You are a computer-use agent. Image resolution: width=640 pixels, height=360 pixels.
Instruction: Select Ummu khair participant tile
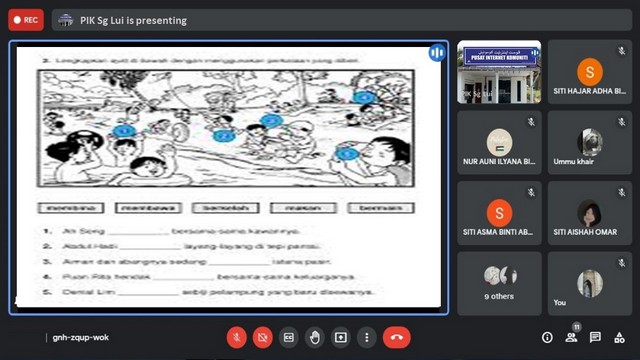pos(590,142)
